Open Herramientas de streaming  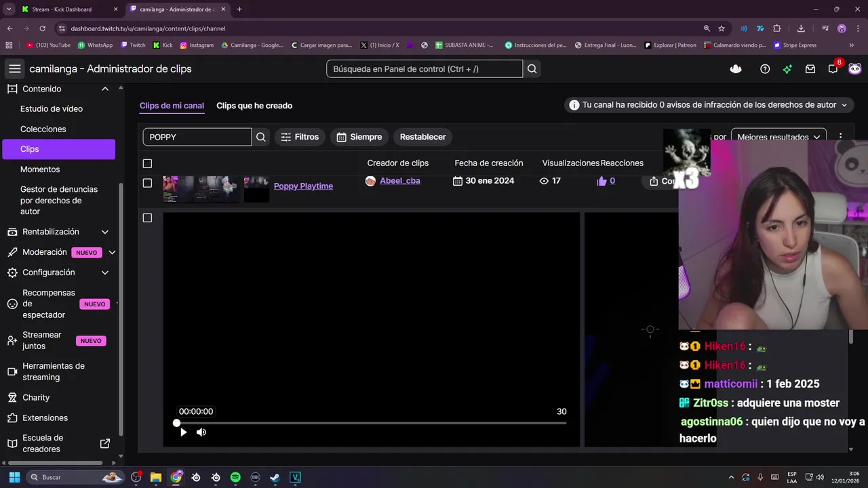pyautogui.click(x=54, y=371)
